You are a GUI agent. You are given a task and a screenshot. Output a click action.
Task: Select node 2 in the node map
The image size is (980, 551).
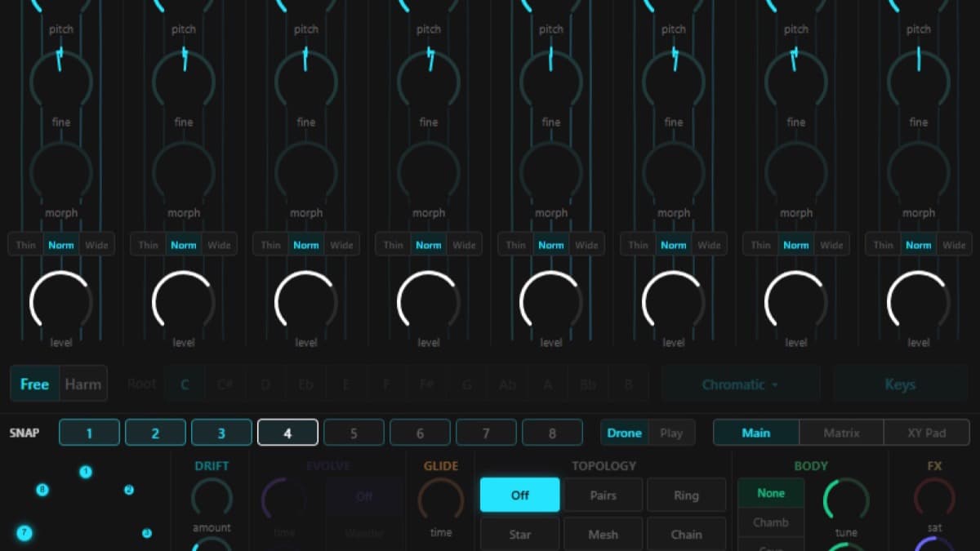128,490
